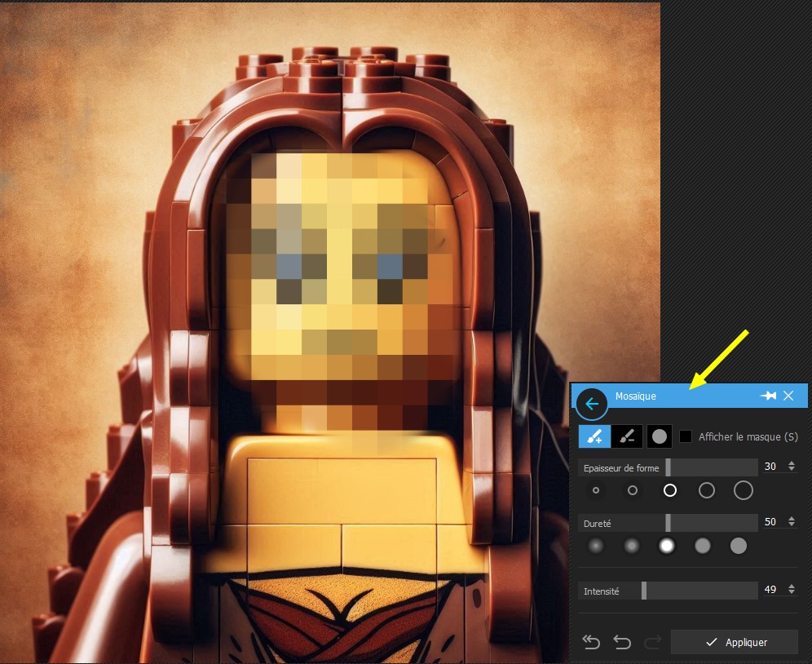Image resolution: width=812 pixels, height=664 pixels.
Task: Choose the selected middle hardness preset
Action: click(667, 546)
